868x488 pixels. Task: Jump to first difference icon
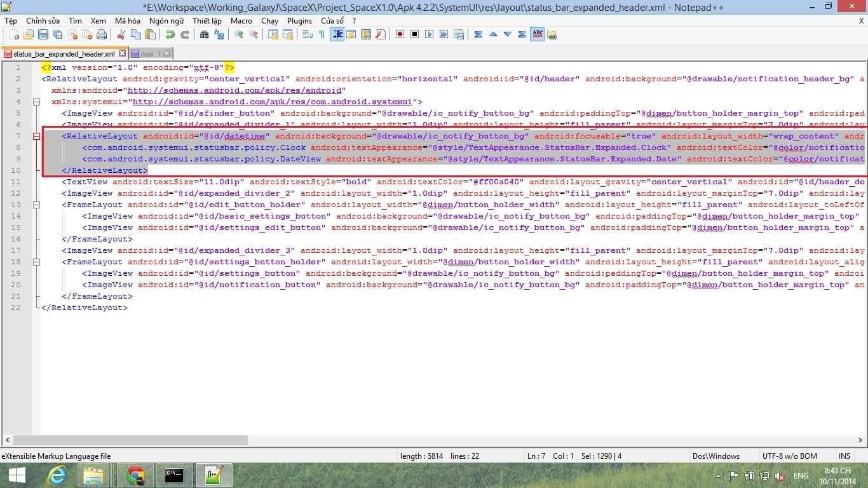point(478,34)
